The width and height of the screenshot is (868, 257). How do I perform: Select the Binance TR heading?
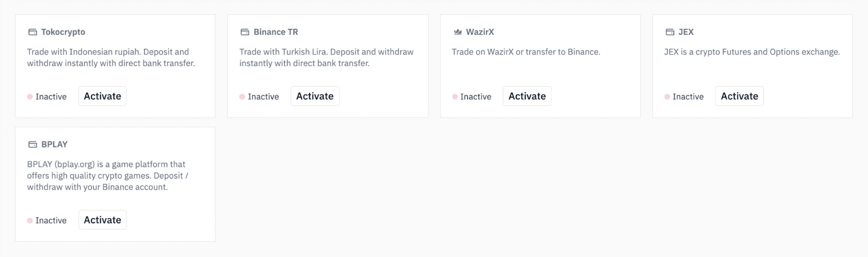(276, 32)
